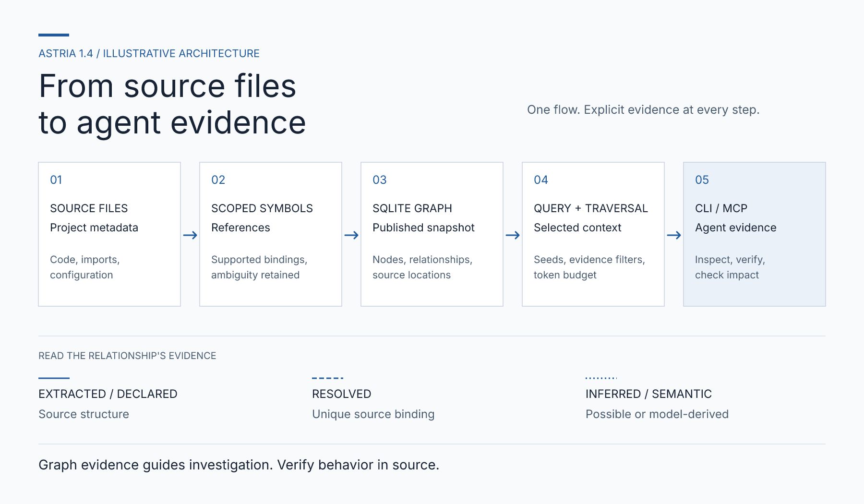Screen dimensions: 864x504
Task: Click 'Agent evidence' in the CLI / MCP card
Action: coord(736,228)
